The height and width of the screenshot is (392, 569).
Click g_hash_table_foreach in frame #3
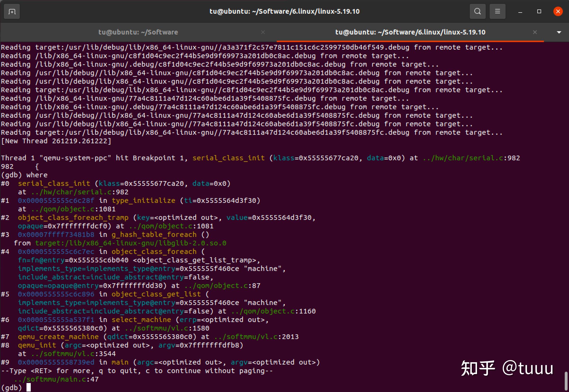click(154, 235)
